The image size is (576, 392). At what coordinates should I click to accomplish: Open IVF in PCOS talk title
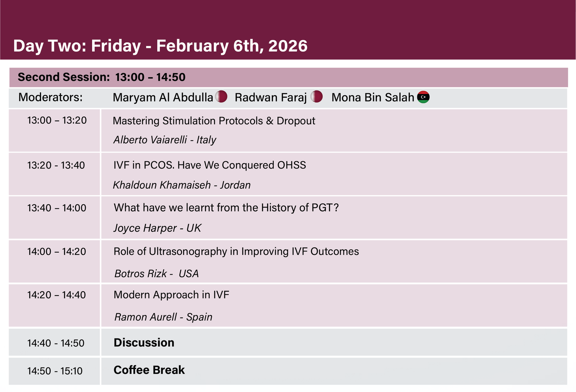pos(210,165)
